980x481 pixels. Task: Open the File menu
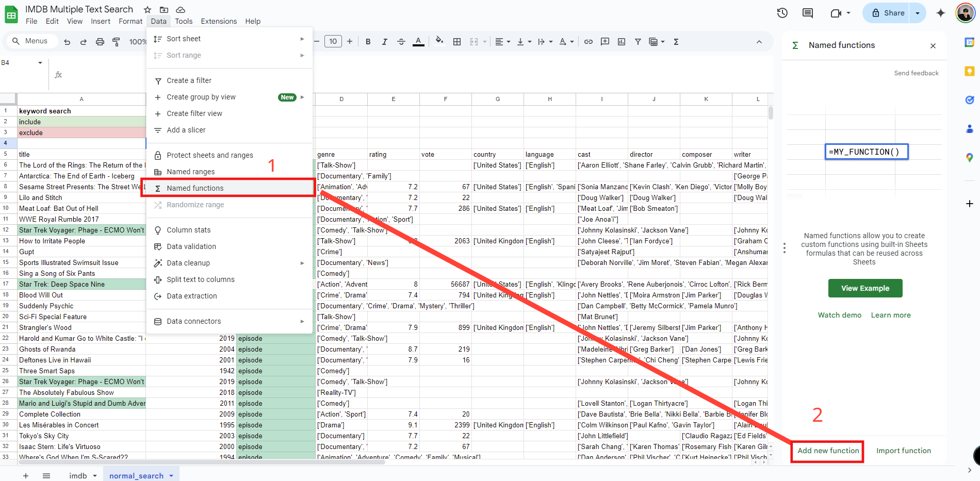[x=31, y=21]
